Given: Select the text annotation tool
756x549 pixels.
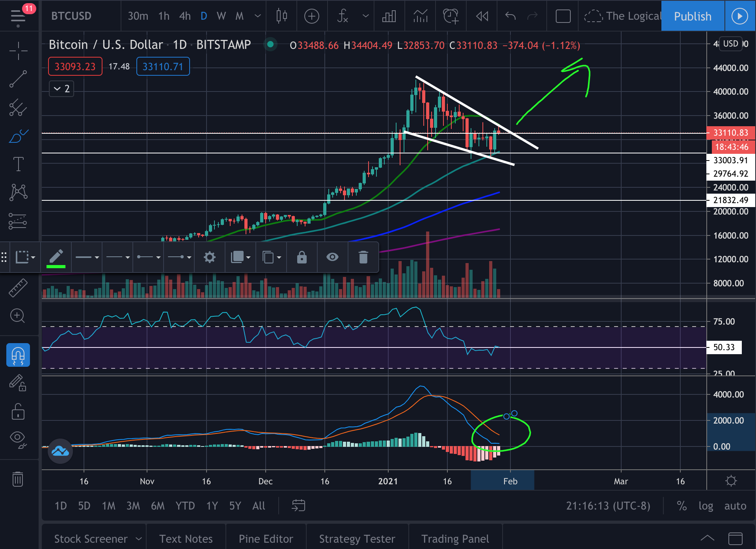Looking at the screenshot, I should (x=18, y=164).
